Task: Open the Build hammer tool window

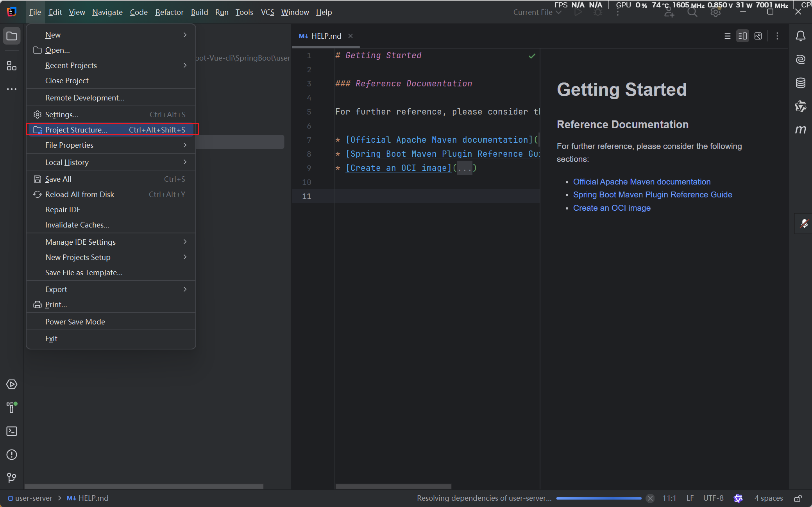Action: [12, 408]
